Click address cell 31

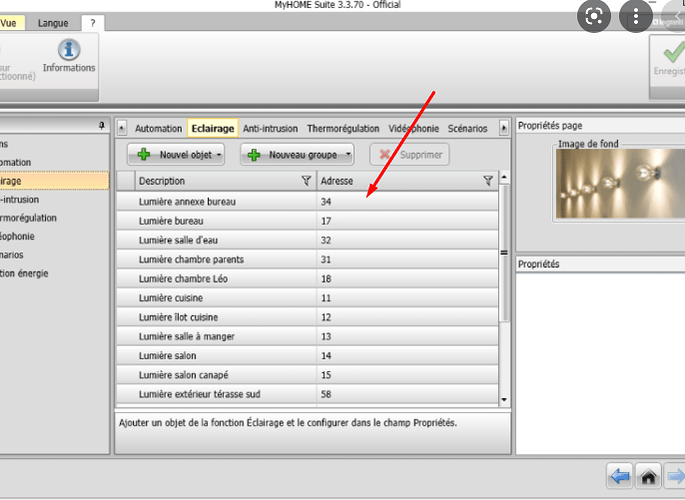(x=407, y=259)
